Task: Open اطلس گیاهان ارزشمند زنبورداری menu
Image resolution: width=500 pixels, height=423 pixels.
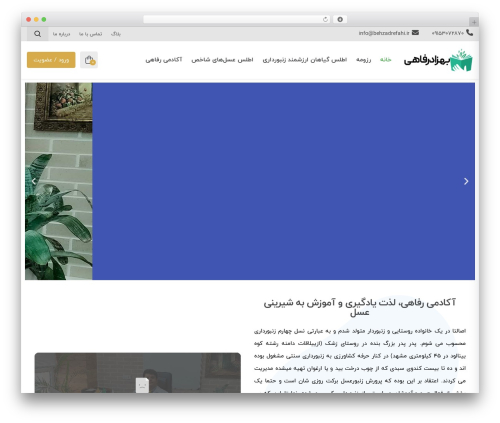Action: (305, 60)
